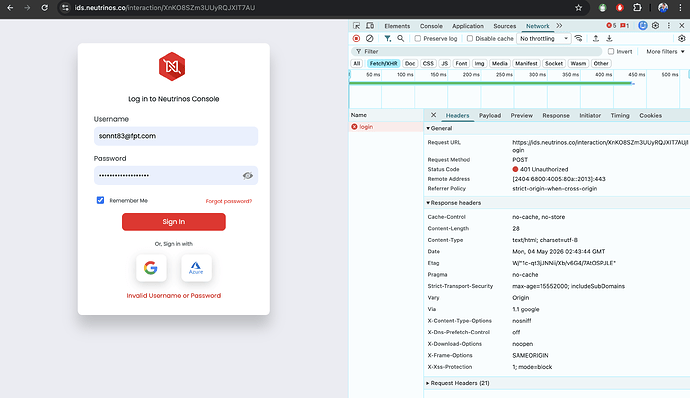Open the Initiator tab of the request
This screenshot has height=398, width=690.
pyautogui.click(x=590, y=115)
